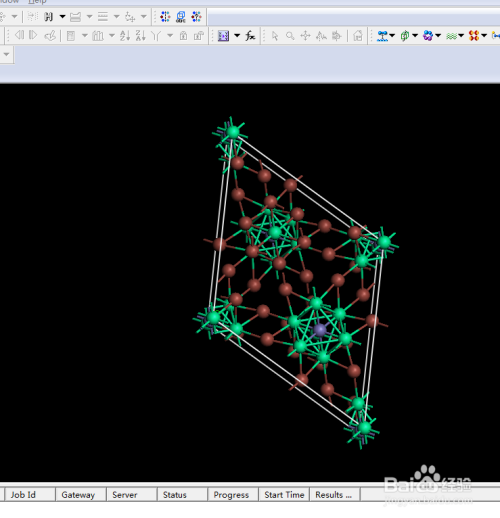
Task: Select the magnifier zoom tool
Action: pos(290,36)
